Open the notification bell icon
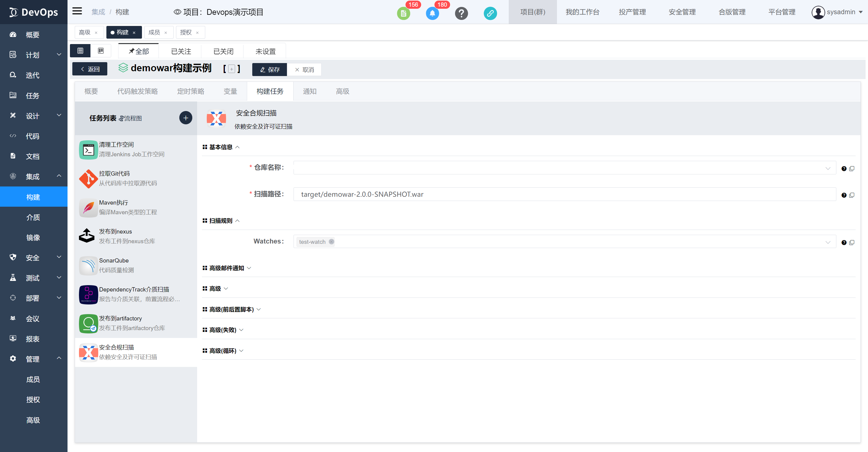868x452 pixels. click(432, 14)
